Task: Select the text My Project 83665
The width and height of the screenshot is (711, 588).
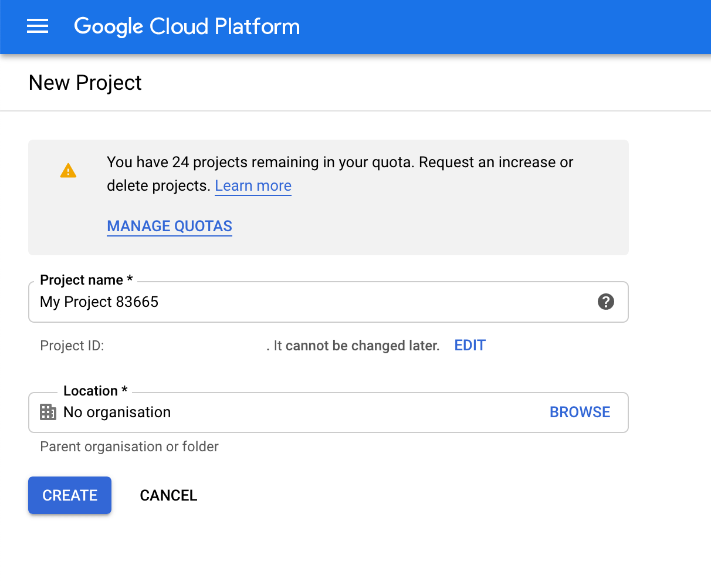Action: tap(99, 302)
